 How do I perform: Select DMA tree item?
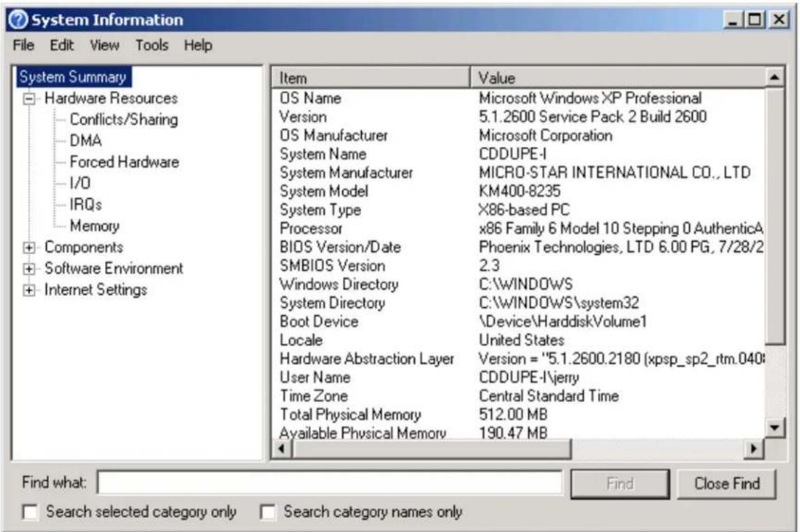click(86, 141)
